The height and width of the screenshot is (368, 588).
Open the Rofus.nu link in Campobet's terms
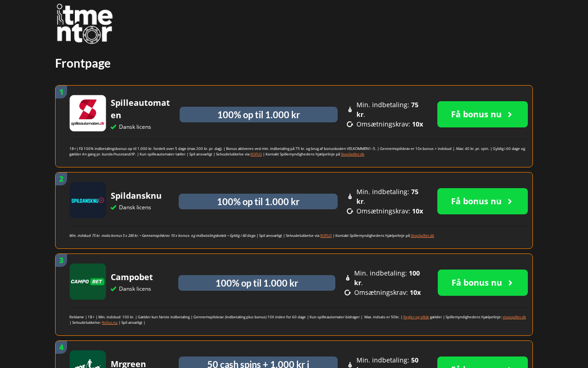coord(110,322)
